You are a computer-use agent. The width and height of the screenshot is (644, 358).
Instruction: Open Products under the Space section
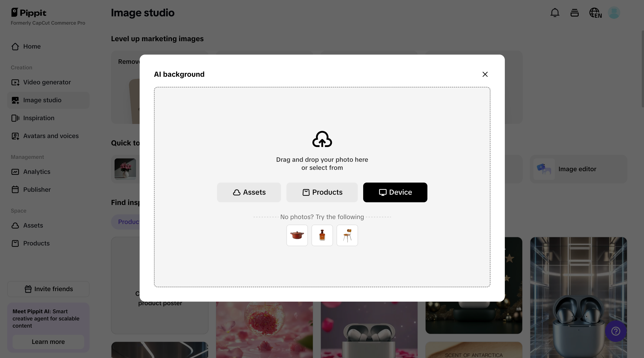[x=36, y=243]
